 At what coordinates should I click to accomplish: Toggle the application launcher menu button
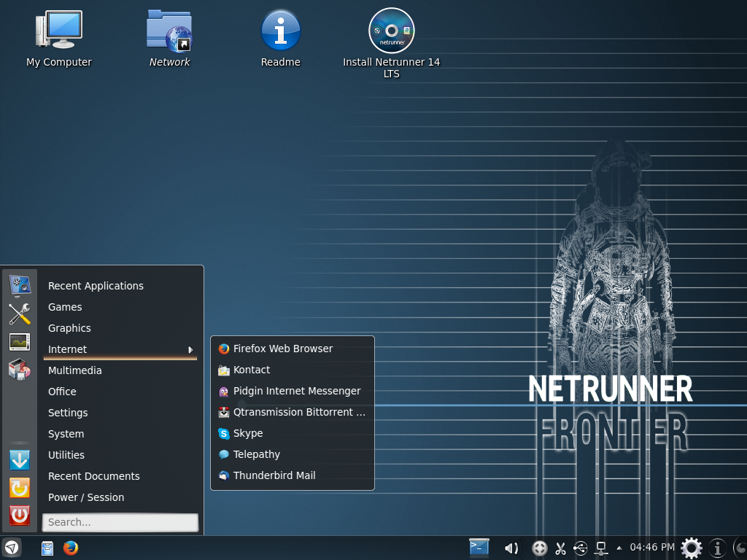coord(12,548)
